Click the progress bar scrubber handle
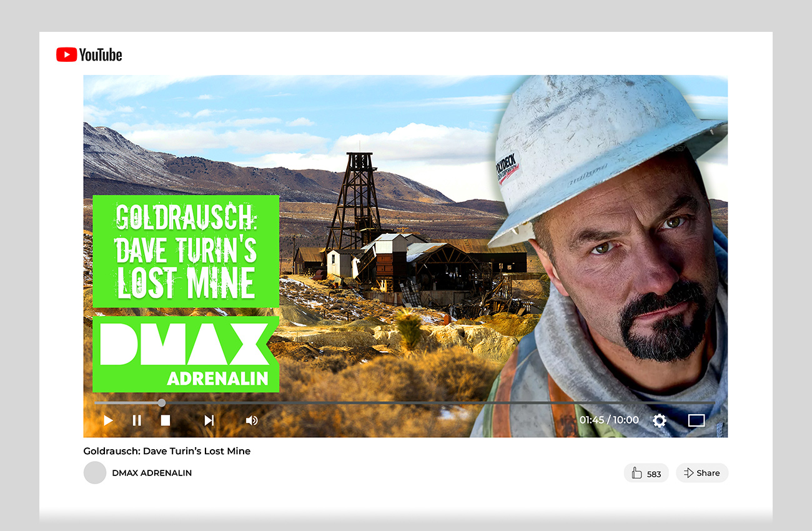Screen dimensions: 812x531 coord(162,403)
